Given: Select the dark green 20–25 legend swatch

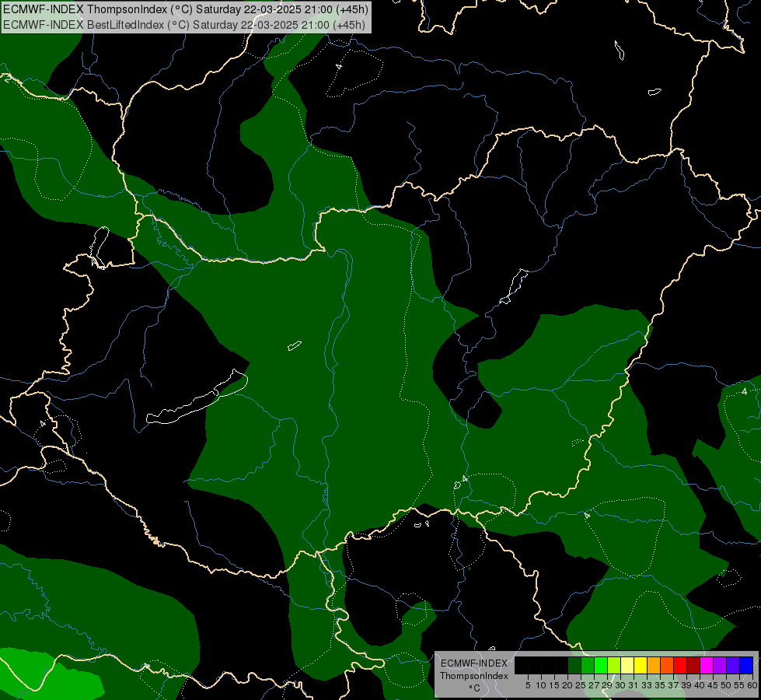Looking at the screenshot, I should [x=574, y=665].
